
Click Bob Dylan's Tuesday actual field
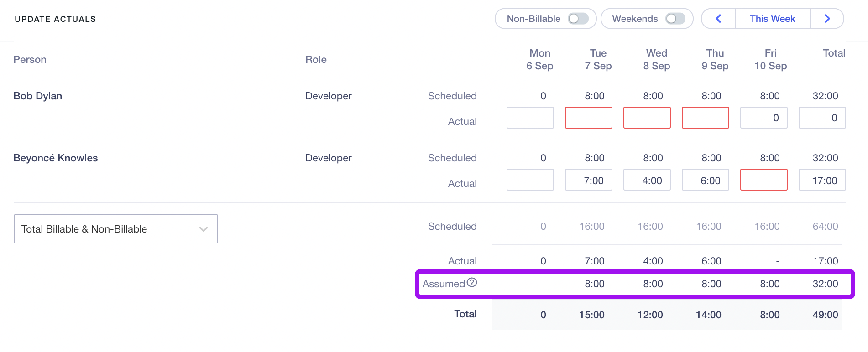click(x=588, y=118)
